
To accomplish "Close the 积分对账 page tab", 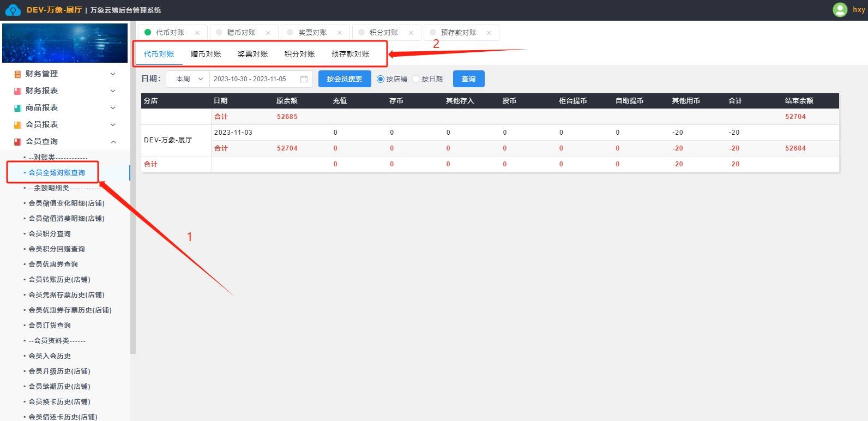I will click(411, 33).
